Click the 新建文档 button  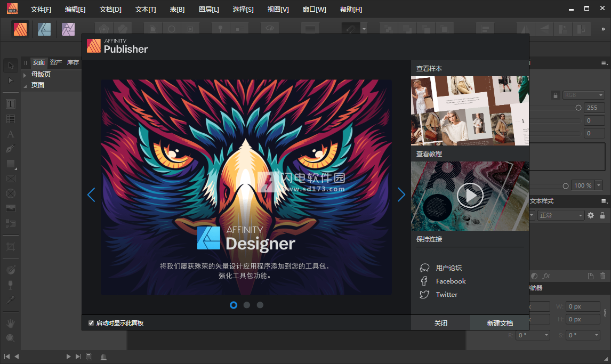click(500, 322)
